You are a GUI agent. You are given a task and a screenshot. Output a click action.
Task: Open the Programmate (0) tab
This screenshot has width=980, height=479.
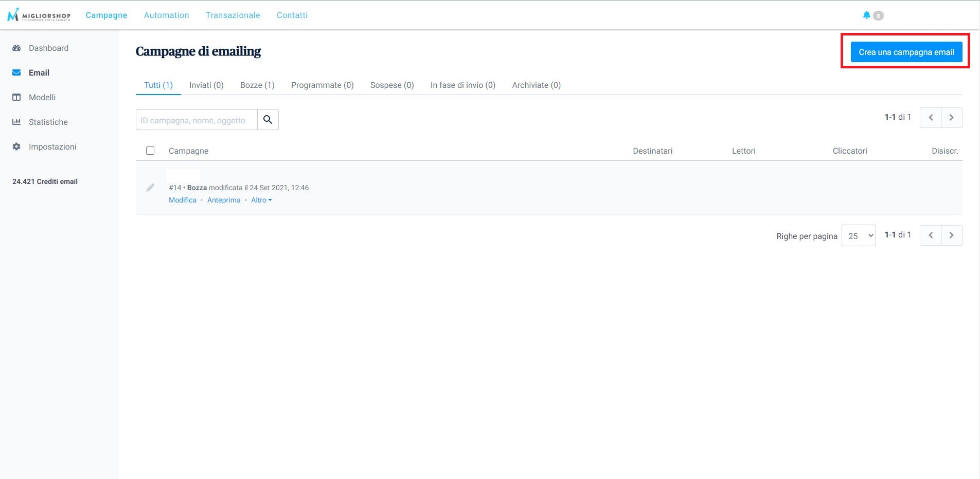pos(322,85)
